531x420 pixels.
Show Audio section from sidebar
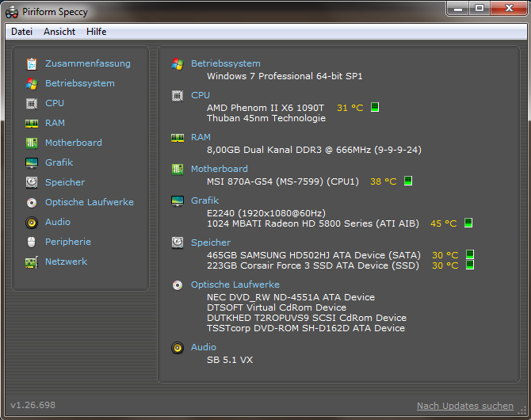58,222
